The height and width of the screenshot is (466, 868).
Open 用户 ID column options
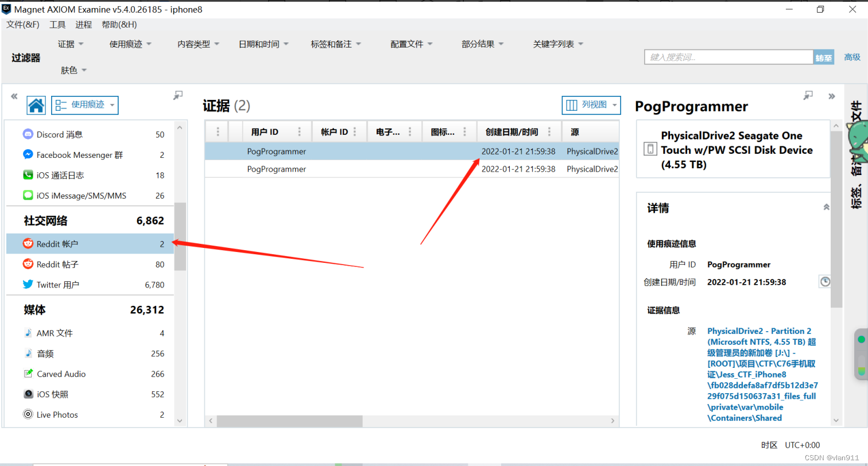(299, 132)
